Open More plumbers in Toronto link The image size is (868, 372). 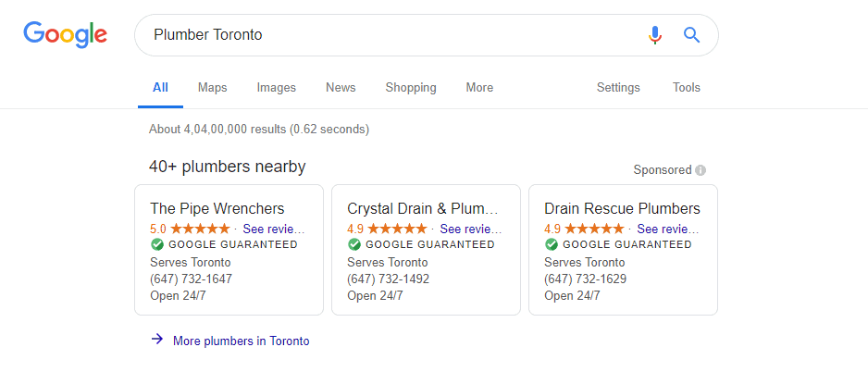(x=242, y=341)
